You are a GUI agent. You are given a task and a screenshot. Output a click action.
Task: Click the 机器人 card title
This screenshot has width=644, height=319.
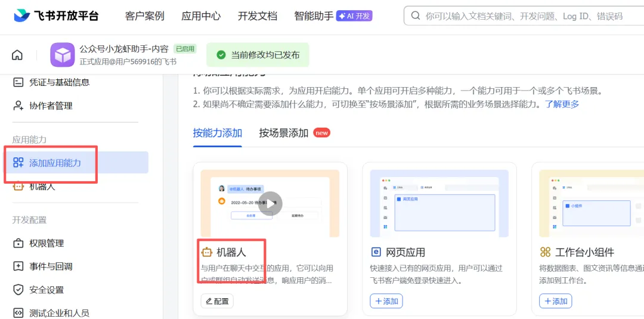click(x=231, y=252)
